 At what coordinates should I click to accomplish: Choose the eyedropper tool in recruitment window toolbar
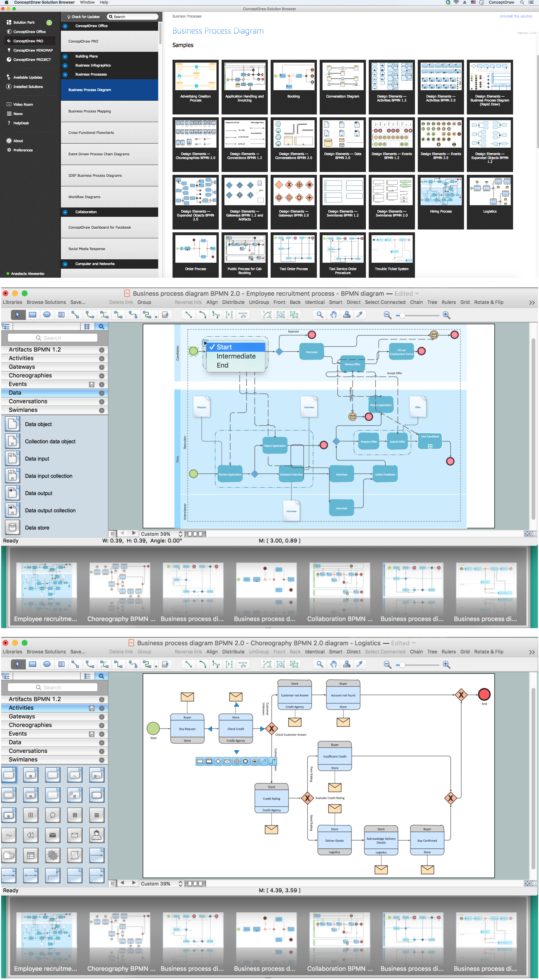point(359,315)
